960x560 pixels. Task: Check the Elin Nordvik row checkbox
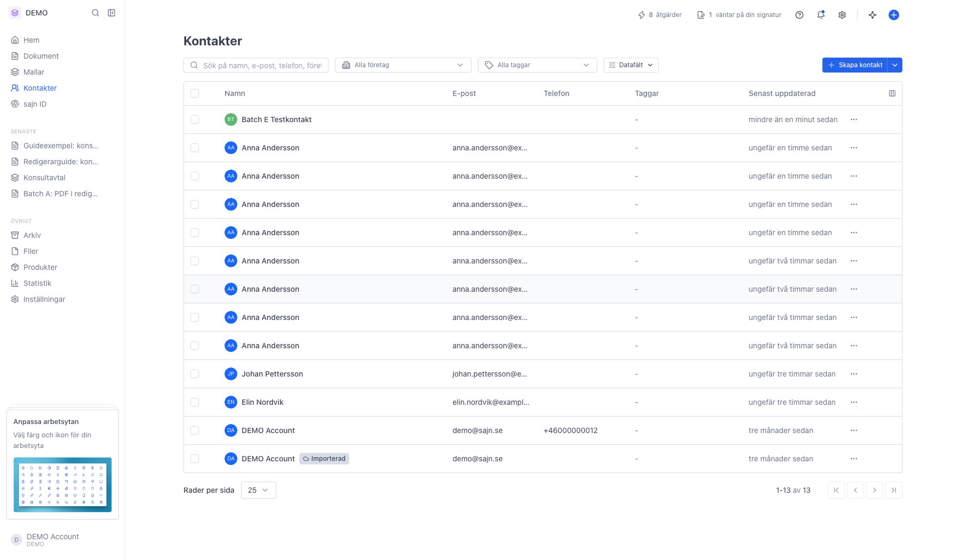pyautogui.click(x=195, y=402)
